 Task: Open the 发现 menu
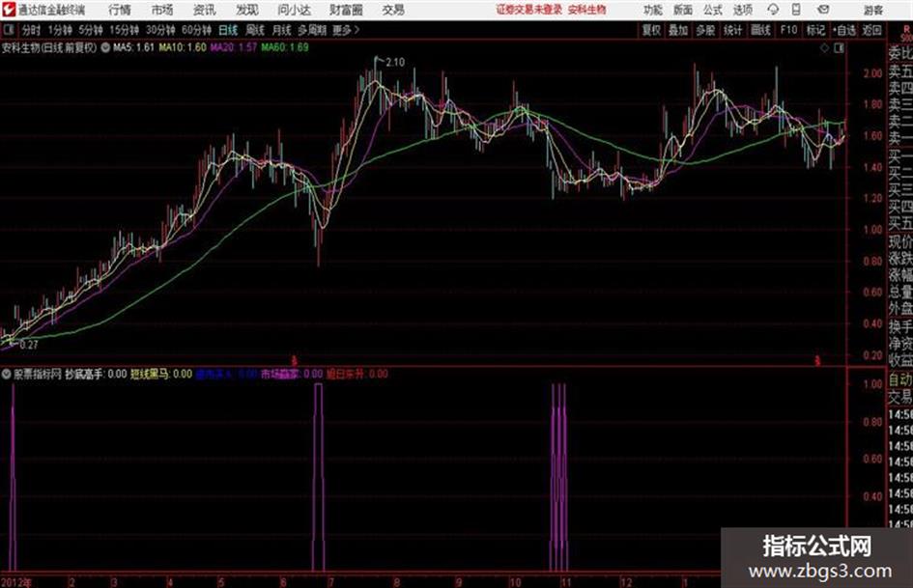pyautogui.click(x=247, y=10)
